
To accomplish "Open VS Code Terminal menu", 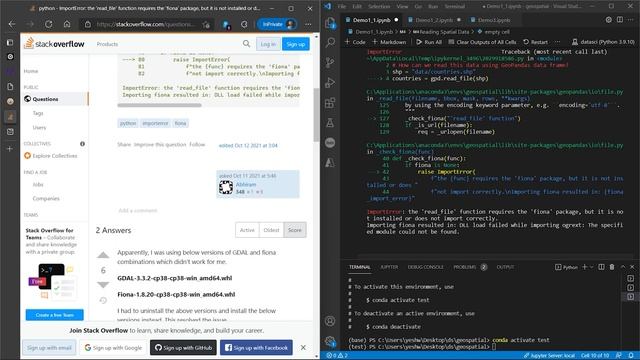I will tap(455, 6).
